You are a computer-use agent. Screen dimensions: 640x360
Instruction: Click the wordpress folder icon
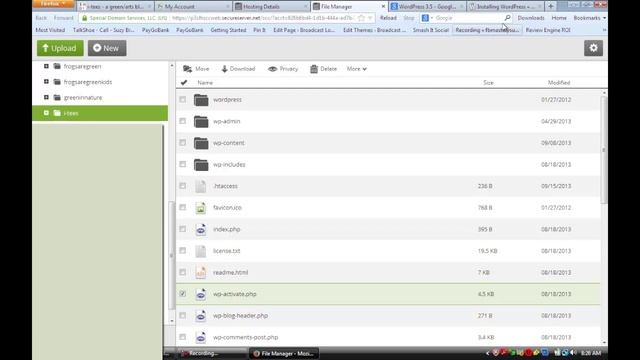[201, 100]
